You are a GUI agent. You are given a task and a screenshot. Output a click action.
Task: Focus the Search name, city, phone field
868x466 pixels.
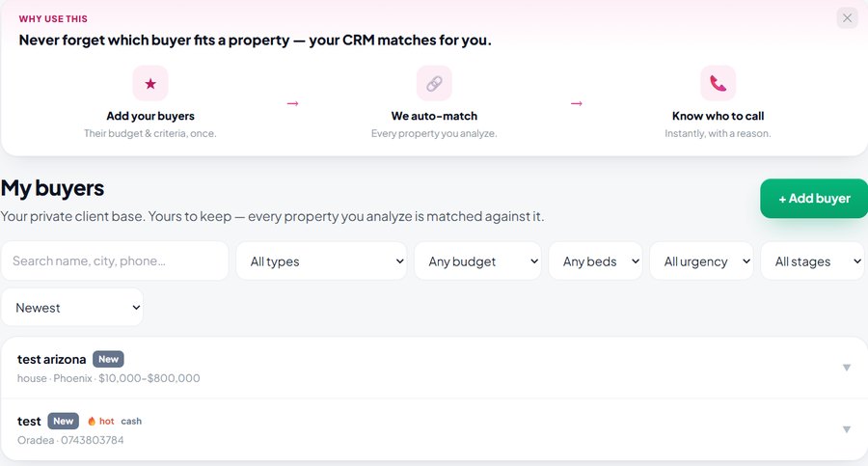coord(115,261)
